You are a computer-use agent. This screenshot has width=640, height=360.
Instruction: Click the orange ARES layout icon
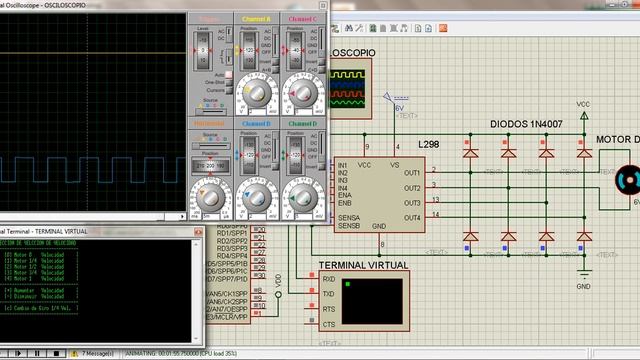[443, 28]
